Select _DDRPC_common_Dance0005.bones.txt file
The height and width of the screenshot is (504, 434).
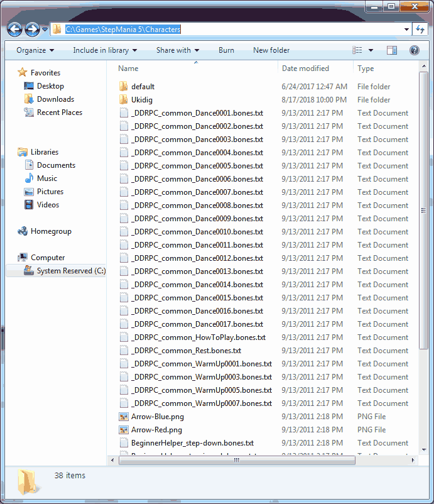coord(197,166)
